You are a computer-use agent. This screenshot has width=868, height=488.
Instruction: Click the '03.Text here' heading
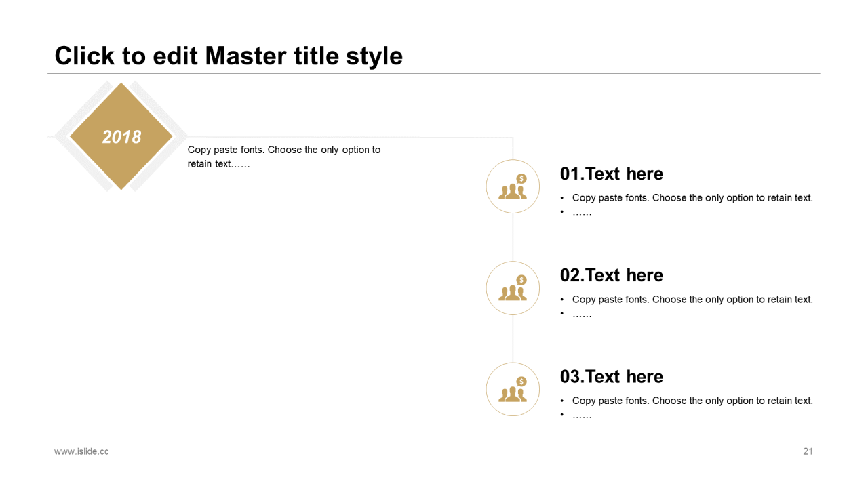tap(612, 376)
